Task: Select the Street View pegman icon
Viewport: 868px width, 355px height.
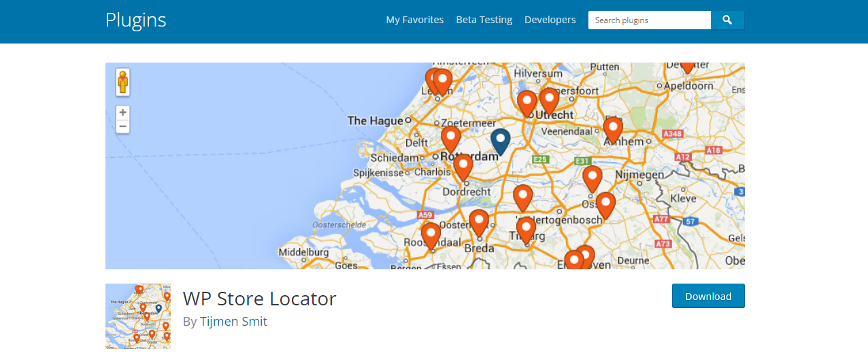Action: (122, 82)
